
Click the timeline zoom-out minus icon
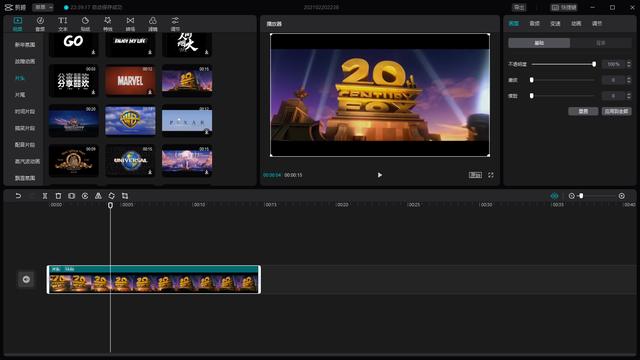point(571,196)
